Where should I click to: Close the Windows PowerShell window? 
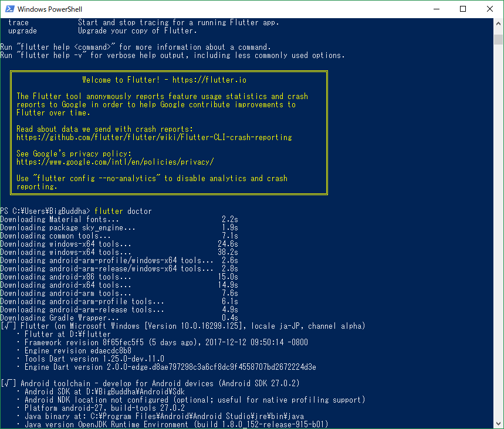[x=489, y=9]
